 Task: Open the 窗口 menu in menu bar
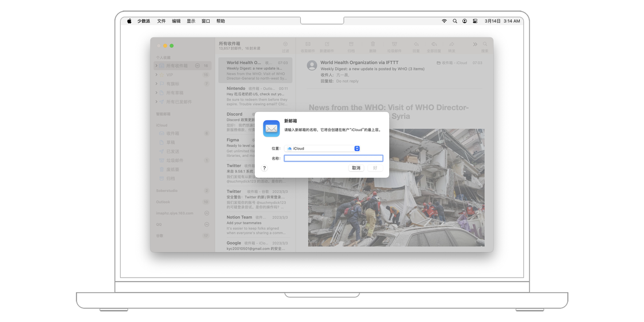(206, 21)
